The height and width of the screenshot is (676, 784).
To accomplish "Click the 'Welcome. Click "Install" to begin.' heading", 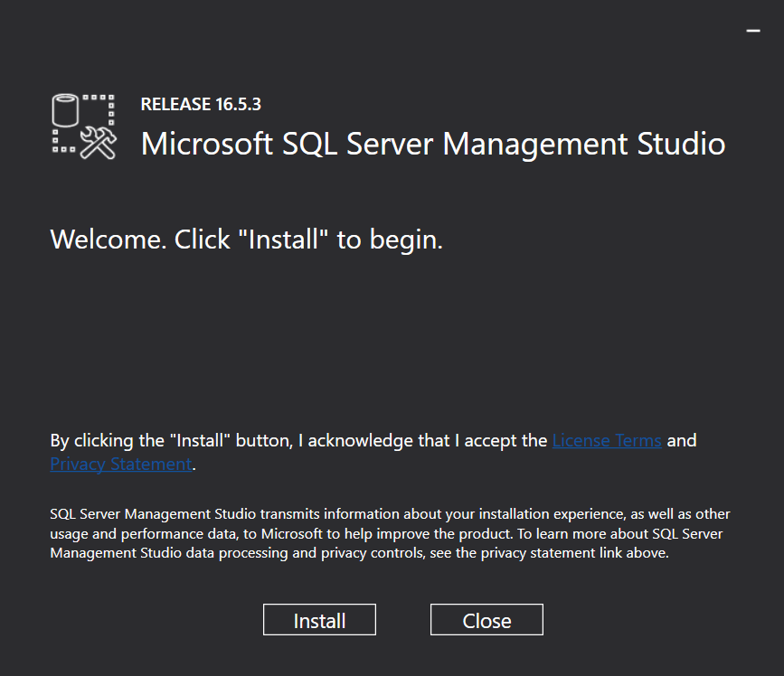I will point(247,239).
